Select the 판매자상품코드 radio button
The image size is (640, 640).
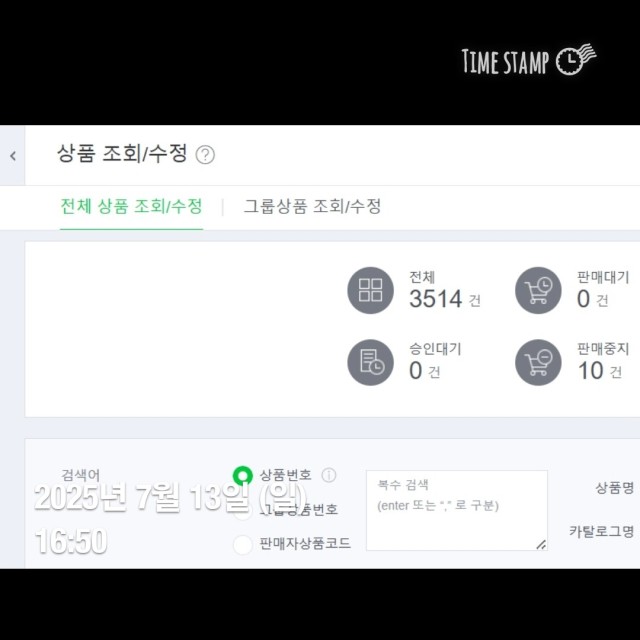click(x=243, y=544)
